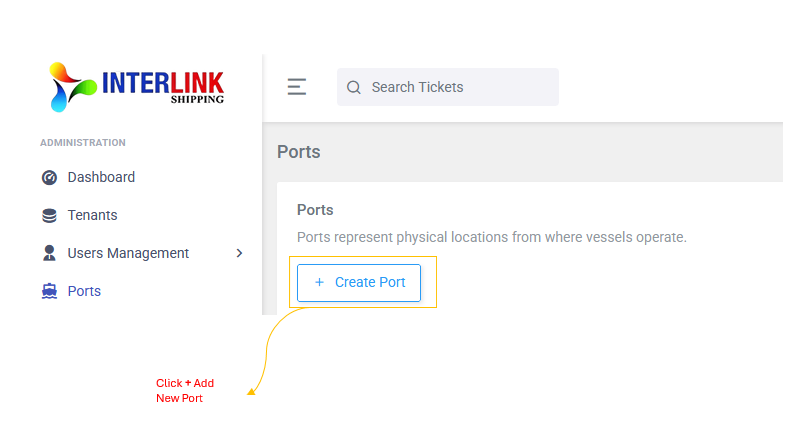Expand the Users Management chevron arrow
801x424 pixels.
(239, 253)
